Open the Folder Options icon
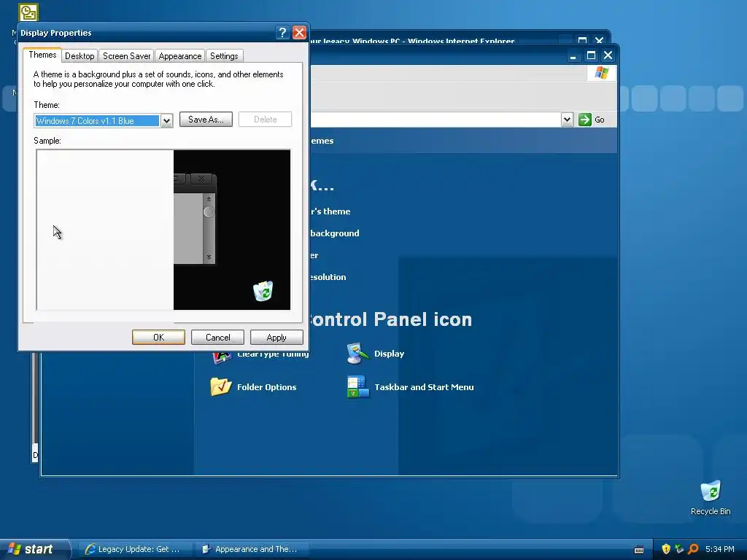 pyautogui.click(x=220, y=386)
